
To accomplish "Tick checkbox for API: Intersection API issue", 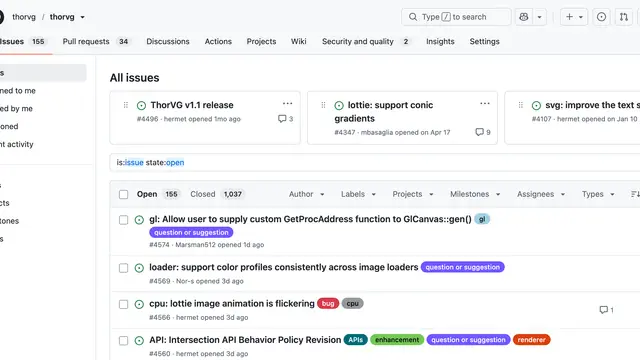I will coord(123,341).
